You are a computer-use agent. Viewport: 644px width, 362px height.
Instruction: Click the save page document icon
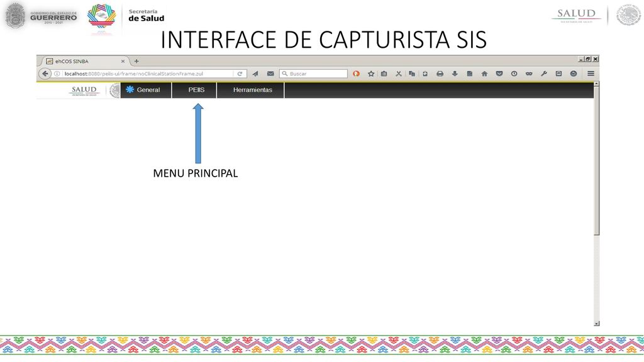coord(469,74)
